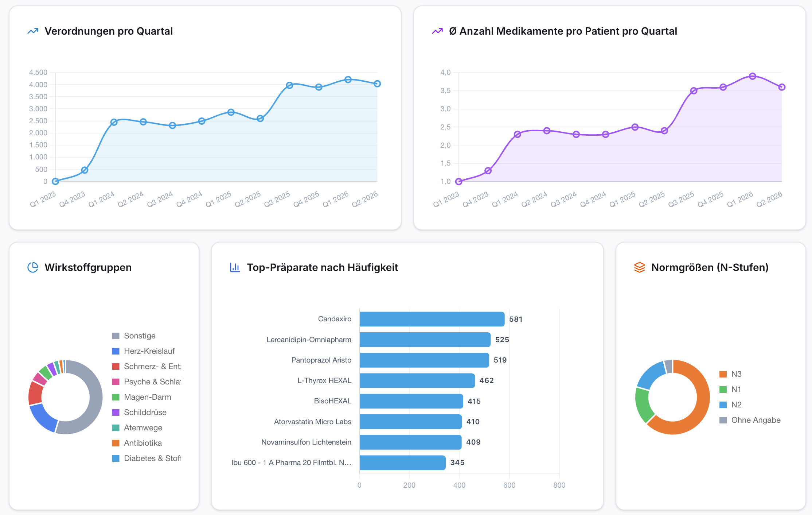This screenshot has height=515, width=812.
Task: Click the layers icon beside Normgrößen
Action: [640, 267]
